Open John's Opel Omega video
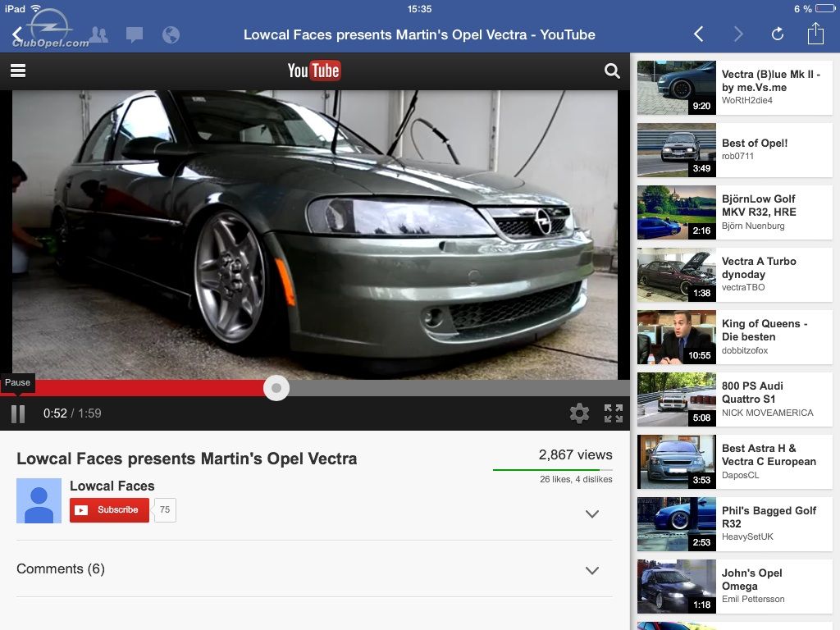This screenshot has width=840, height=630. pyautogui.click(x=734, y=587)
